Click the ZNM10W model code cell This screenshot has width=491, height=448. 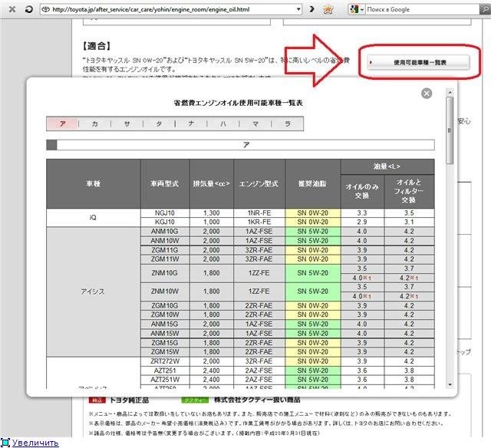click(x=165, y=292)
